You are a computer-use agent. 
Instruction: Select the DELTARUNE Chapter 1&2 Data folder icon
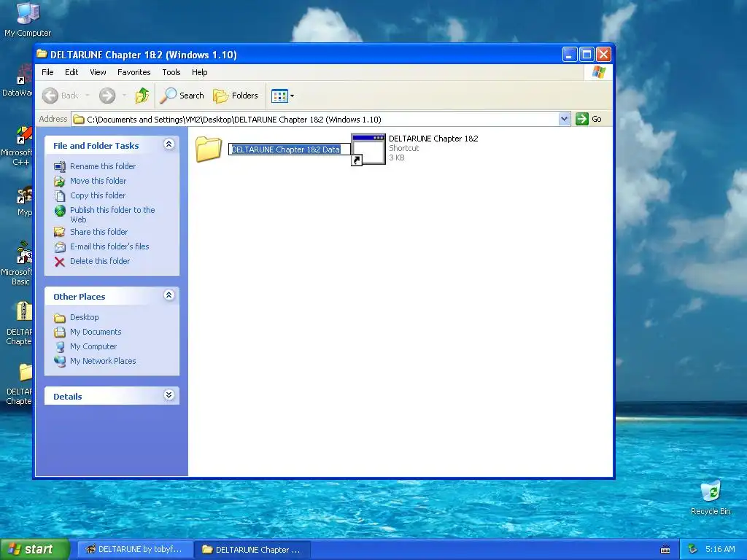(x=209, y=149)
